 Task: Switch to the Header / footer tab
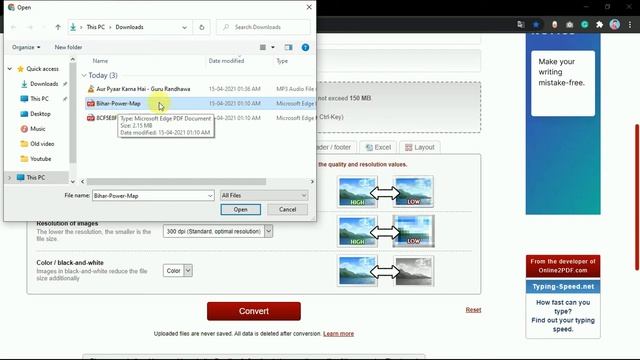pos(334,147)
